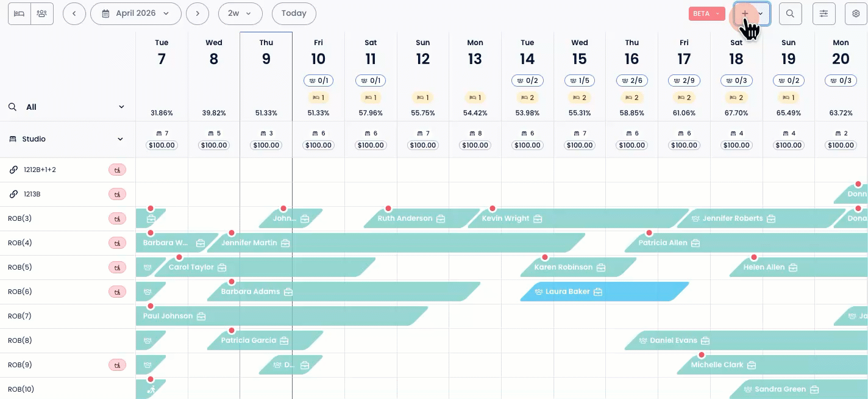Open the BETA dropdown menu
Viewport: 868px width, 399px height.
(x=706, y=13)
